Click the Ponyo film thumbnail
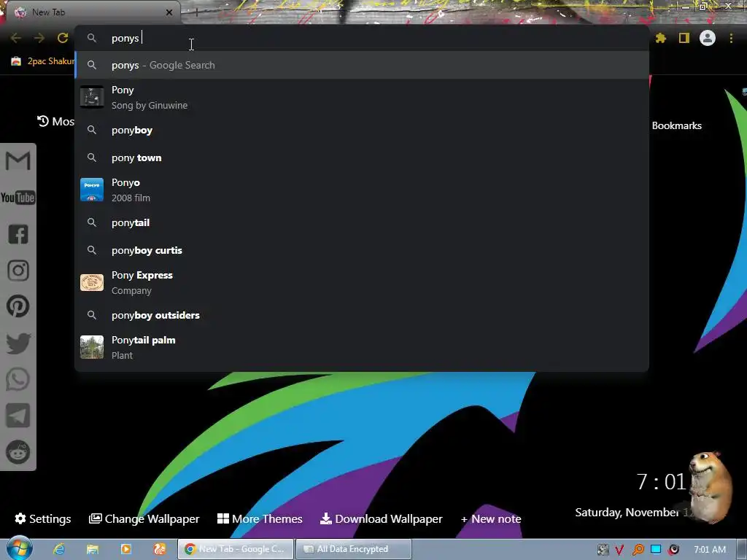Viewport: 747px width, 560px height. tap(92, 190)
